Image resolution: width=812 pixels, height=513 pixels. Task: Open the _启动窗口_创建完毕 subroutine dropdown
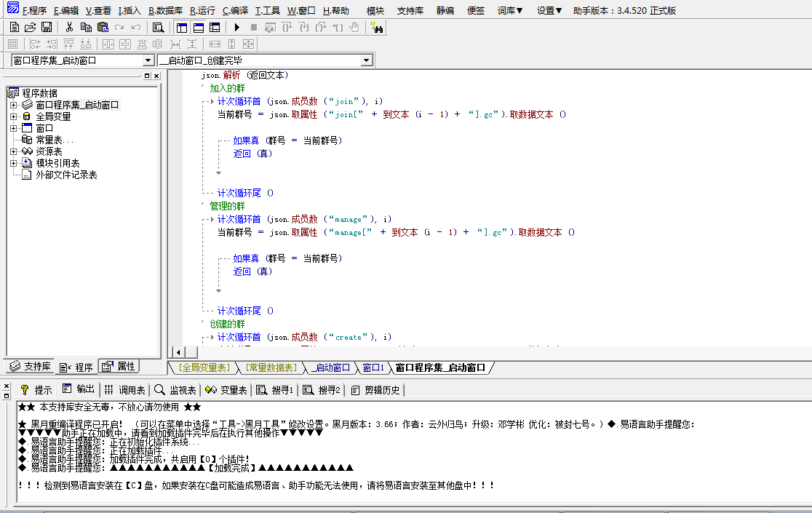[367, 60]
